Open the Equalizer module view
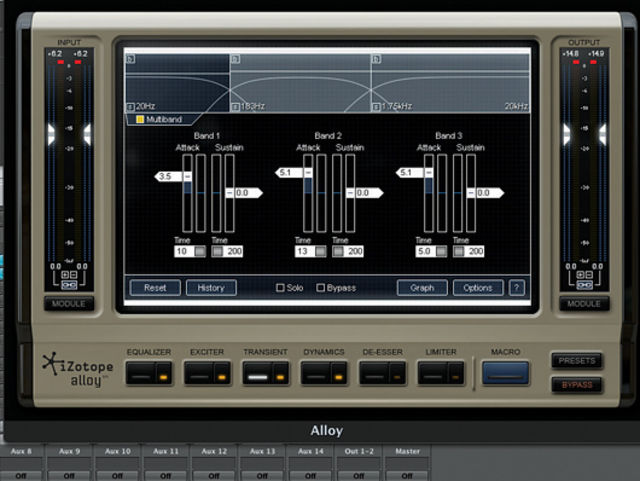The width and height of the screenshot is (640, 481). (141, 373)
